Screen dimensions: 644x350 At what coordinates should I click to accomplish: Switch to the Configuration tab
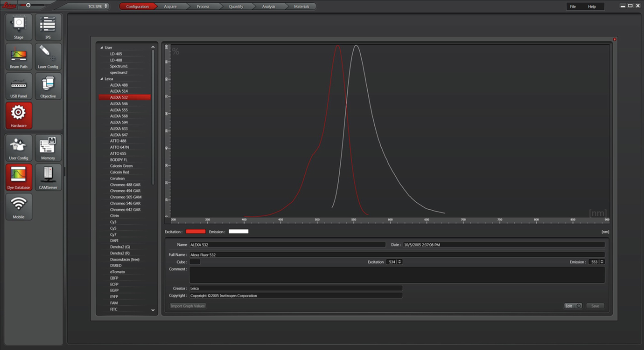click(137, 7)
